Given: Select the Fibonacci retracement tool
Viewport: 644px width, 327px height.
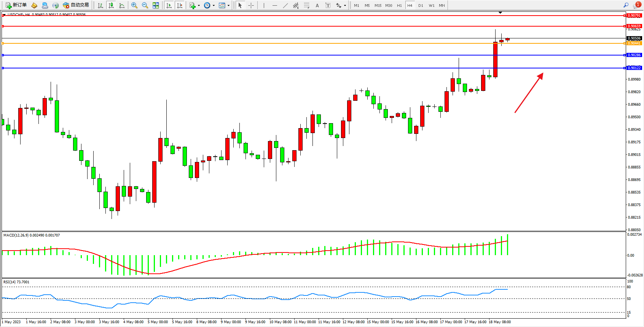Looking at the screenshot, I should (x=307, y=5).
